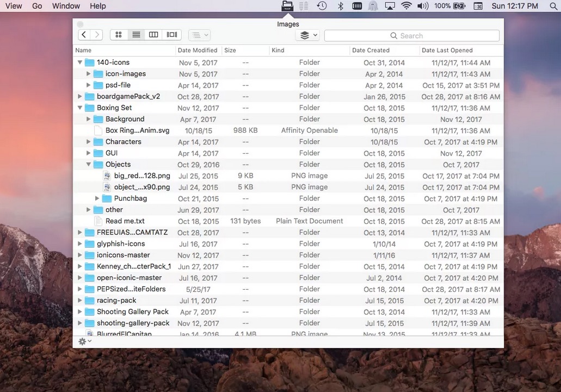Collapse the Boxing Set folder
561x392 pixels.
80,108
